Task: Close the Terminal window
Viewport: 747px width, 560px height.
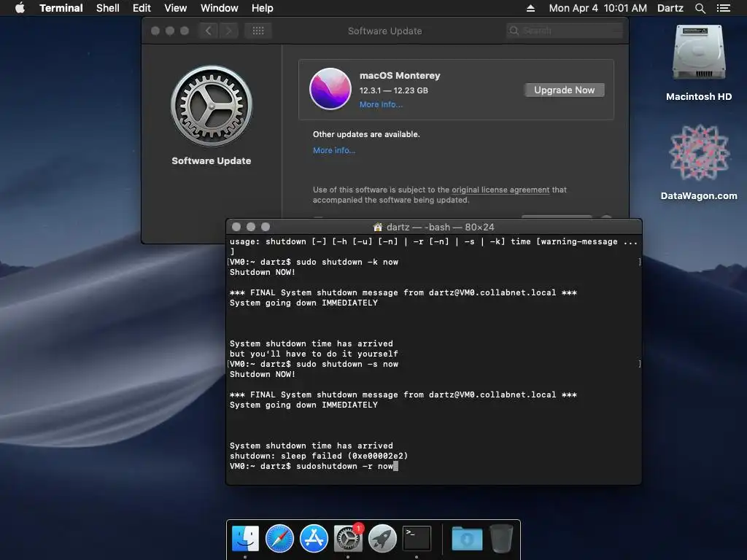Action: point(236,227)
